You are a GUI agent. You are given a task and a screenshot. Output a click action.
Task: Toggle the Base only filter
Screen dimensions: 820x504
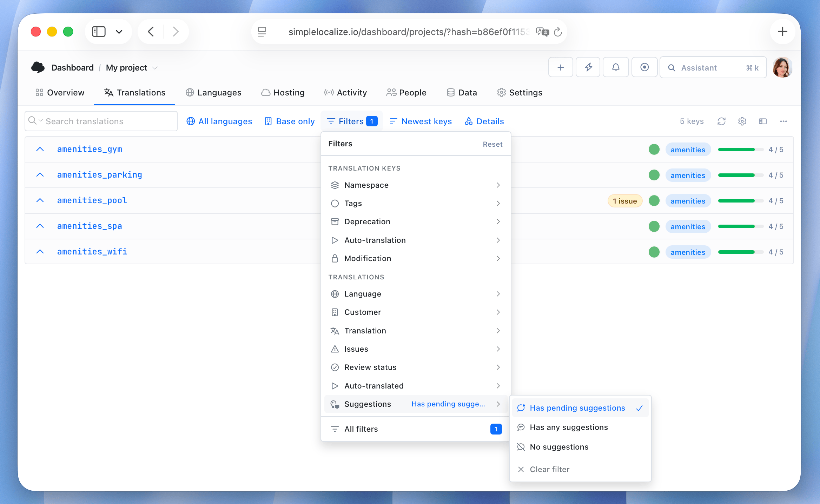[290, 121]
